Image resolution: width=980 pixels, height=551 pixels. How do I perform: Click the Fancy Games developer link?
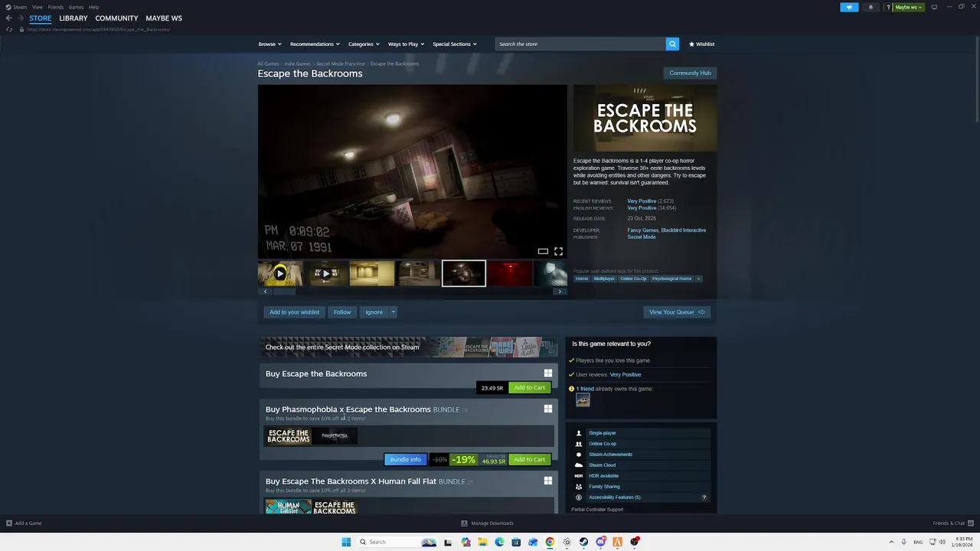(643, 230)
